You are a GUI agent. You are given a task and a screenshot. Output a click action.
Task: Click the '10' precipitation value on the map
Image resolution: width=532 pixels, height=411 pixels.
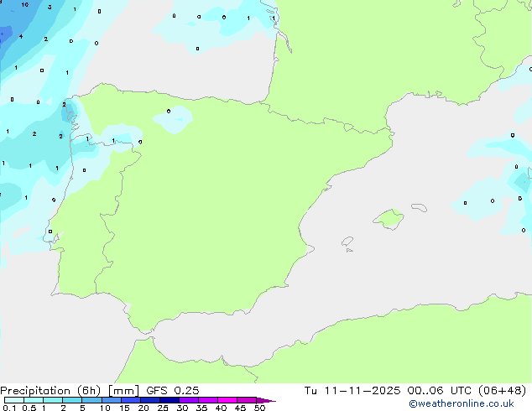(x=25, y=5)
